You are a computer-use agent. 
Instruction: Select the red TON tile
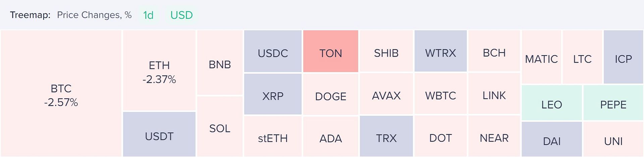[x=331, y=51]
